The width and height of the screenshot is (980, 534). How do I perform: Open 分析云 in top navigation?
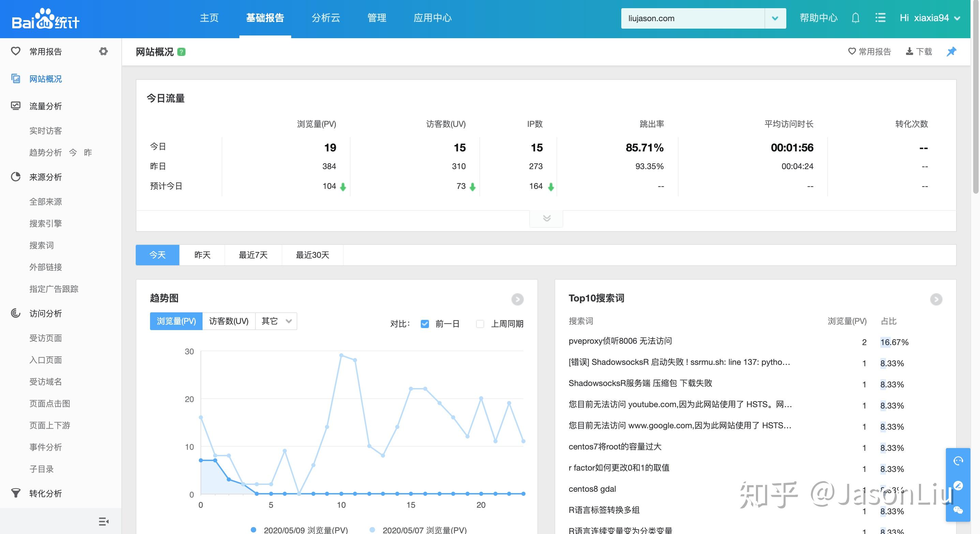pos(326,18)
